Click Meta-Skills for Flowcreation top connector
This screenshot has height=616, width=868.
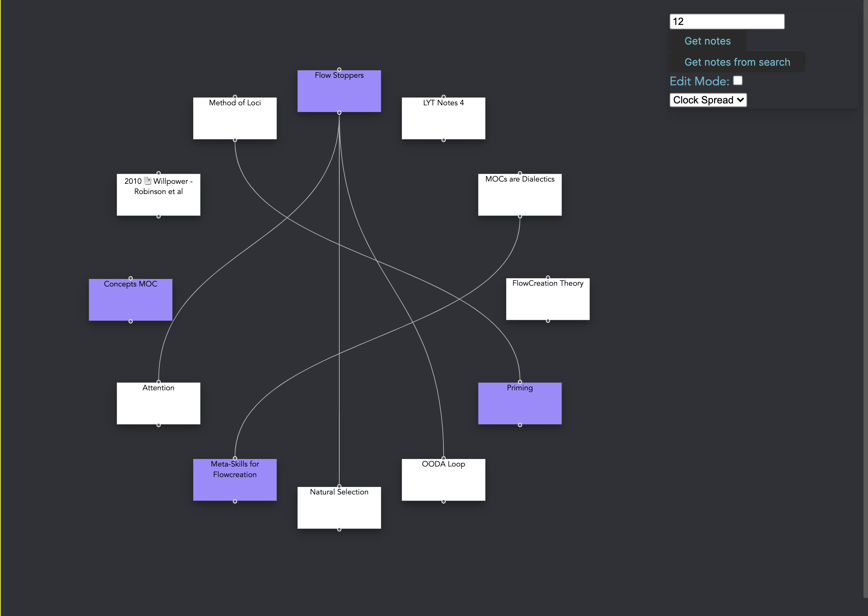(x=235, y=458)
